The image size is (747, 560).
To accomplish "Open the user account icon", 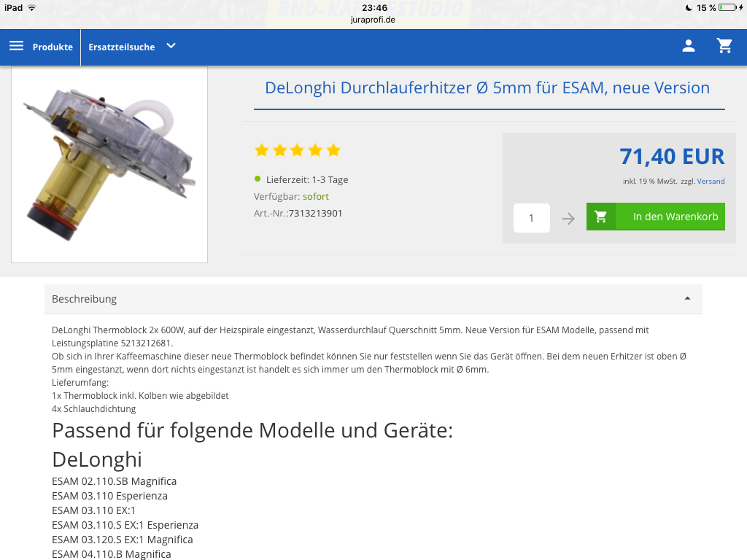I will 689,46.
